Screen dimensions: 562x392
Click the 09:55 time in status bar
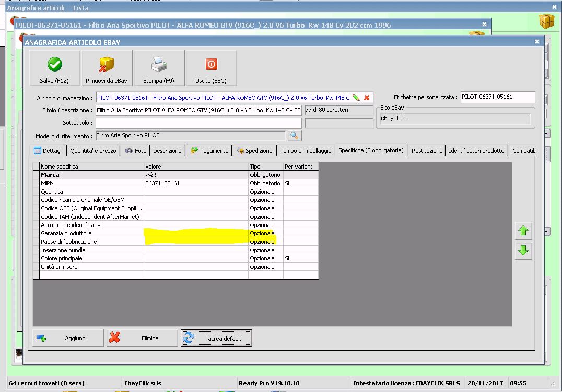pos(518,383)
